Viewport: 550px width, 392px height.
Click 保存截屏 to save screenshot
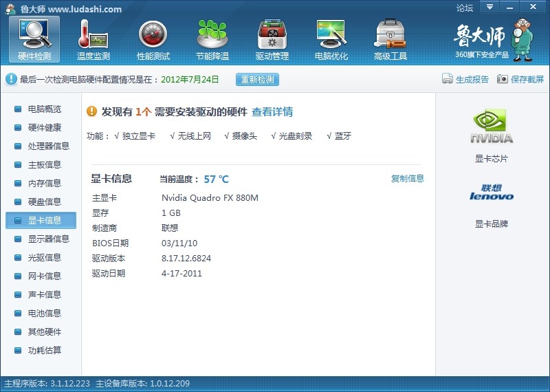click(520, 79)
